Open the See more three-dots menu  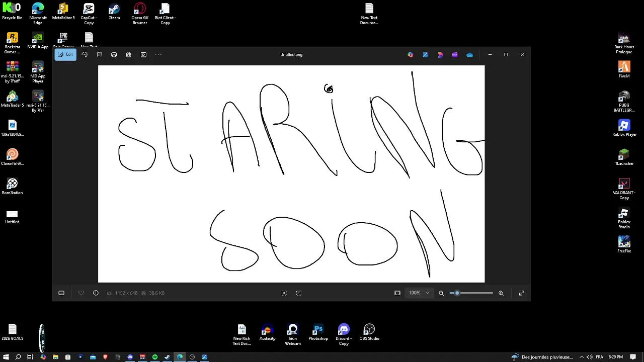click(x=158, y=55)
